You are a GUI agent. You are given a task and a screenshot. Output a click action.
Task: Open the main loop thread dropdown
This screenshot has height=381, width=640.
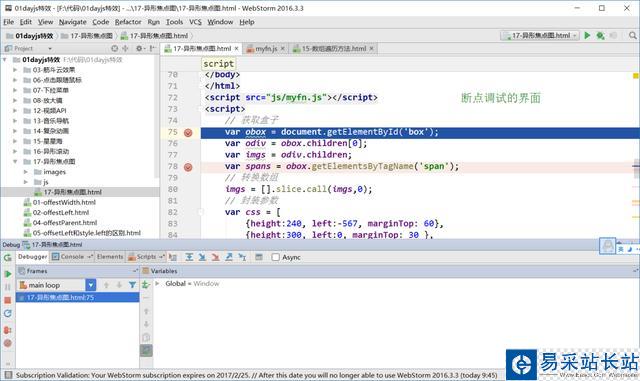tap(91, 285)
